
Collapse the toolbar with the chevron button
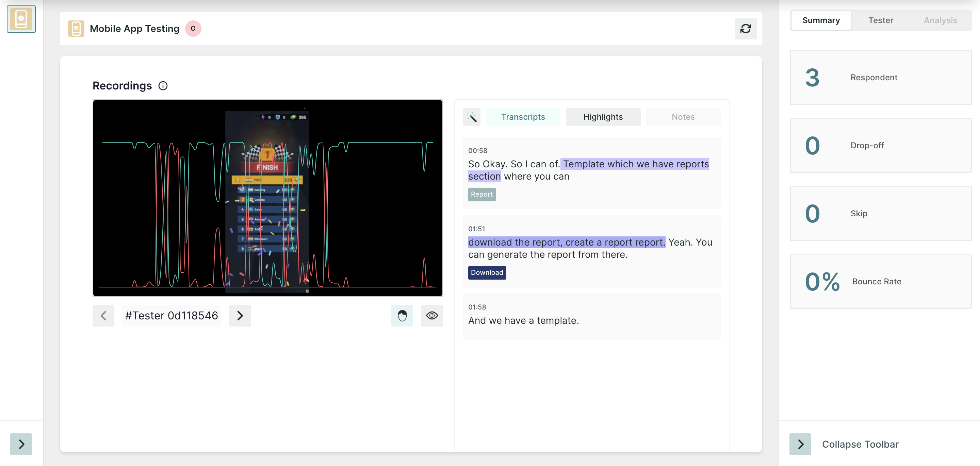pos(800,444)
